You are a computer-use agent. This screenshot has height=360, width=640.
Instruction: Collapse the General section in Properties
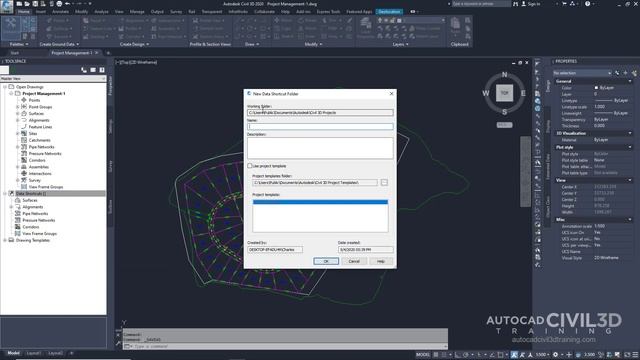tap(630, 81)
